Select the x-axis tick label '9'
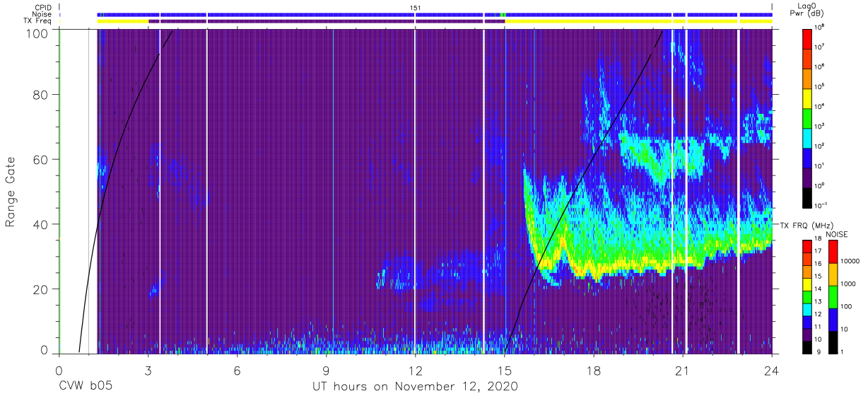 point(326,369)
